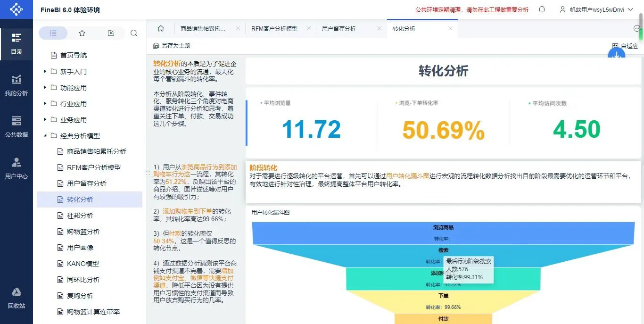The image size is (644, 324).
Task: Open the search in the directory panel
Action: click(x=134, y=33)
